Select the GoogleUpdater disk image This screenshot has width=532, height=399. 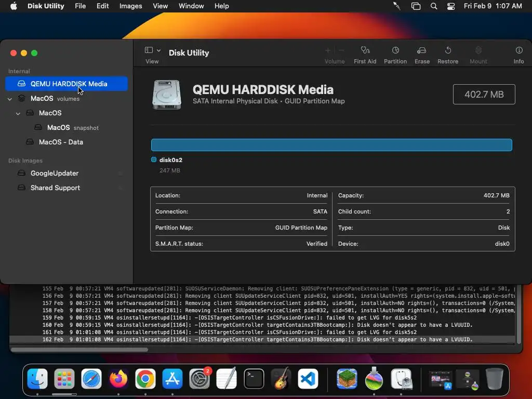coord(66,174)
